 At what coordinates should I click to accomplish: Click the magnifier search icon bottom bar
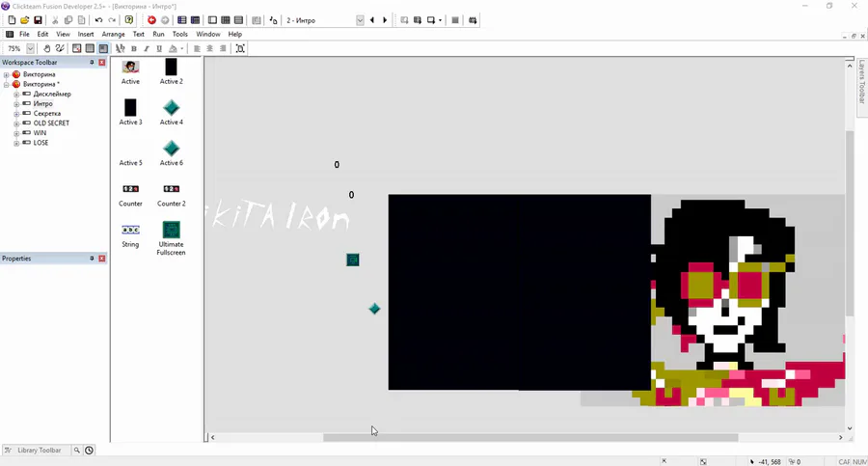point(77,450)
